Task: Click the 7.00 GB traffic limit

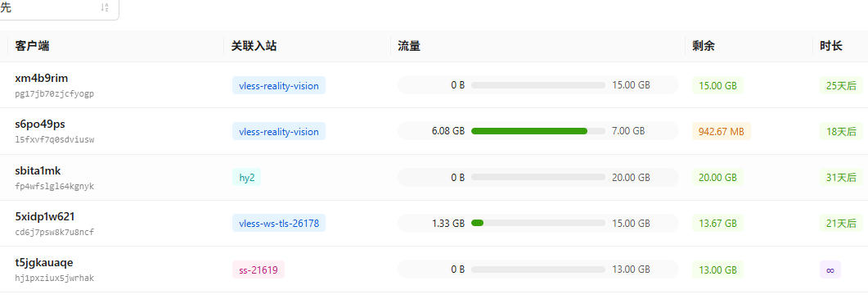Action: pyautogui.click(x=628, y=131)
